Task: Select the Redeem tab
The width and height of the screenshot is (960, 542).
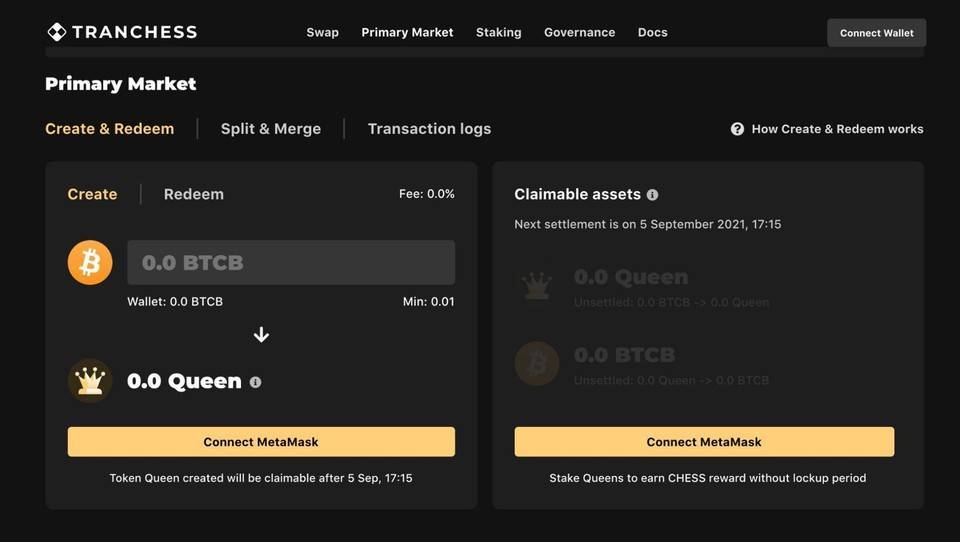Action: pyautogui.click(x=194, y=194)
